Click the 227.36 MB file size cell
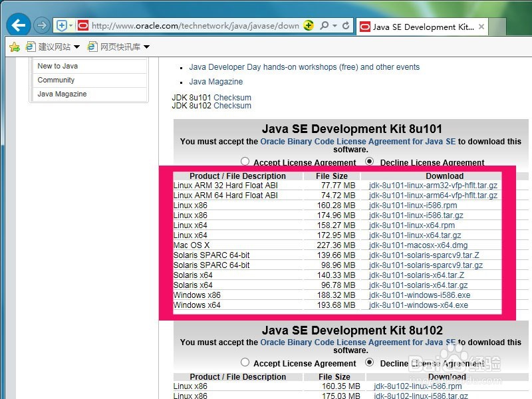This screenshot has height=399, width=532. point(336,245)
